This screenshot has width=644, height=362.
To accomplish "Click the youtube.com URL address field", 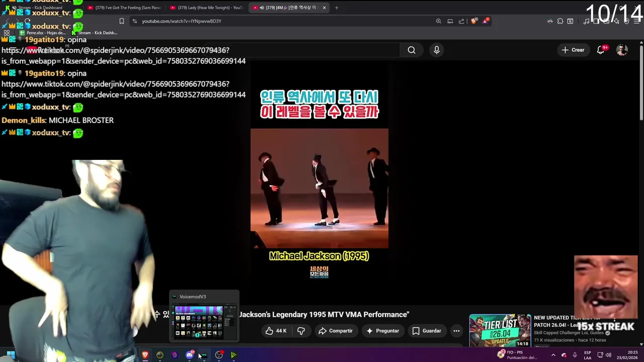I will 282,21.
